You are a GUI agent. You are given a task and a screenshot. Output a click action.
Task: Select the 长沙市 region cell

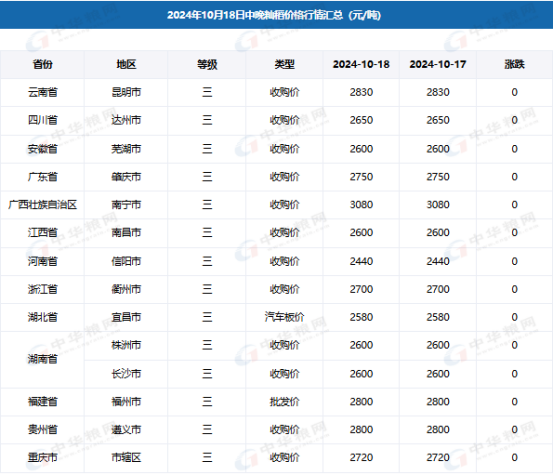tap(126, 374)
